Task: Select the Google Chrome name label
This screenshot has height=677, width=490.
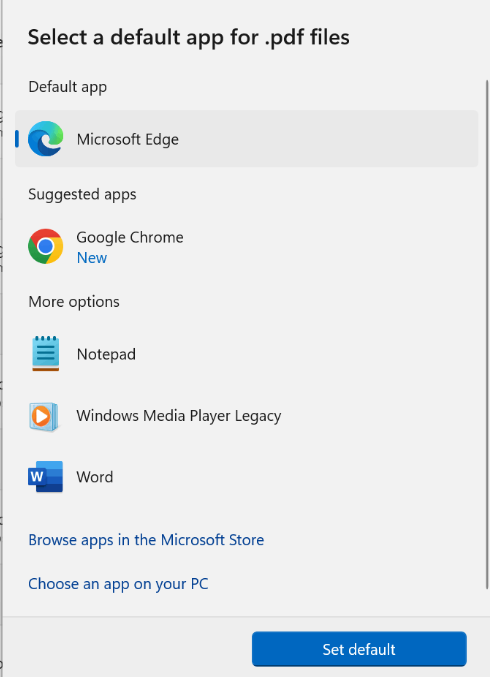Action: point(130,237)
